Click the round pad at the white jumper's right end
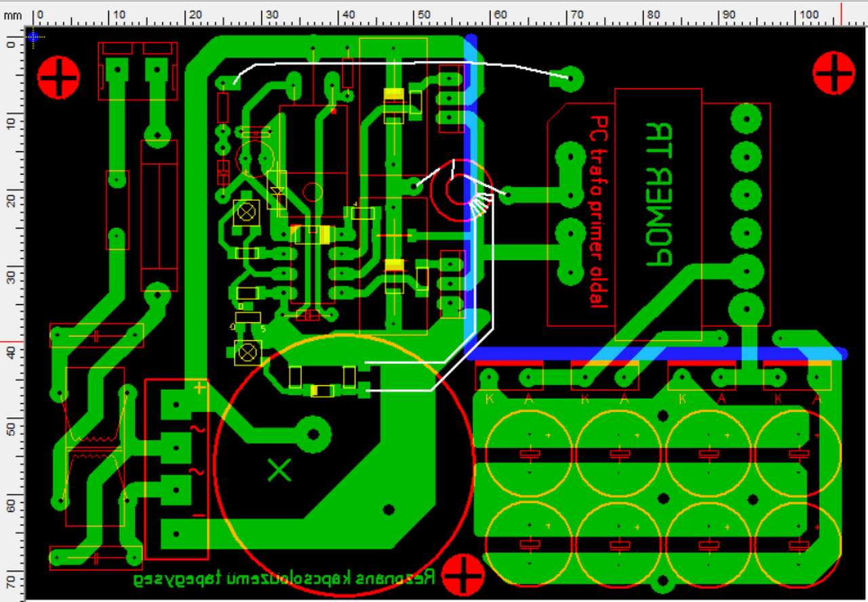This screenshot has height=602, width=868. click(571, 79)
